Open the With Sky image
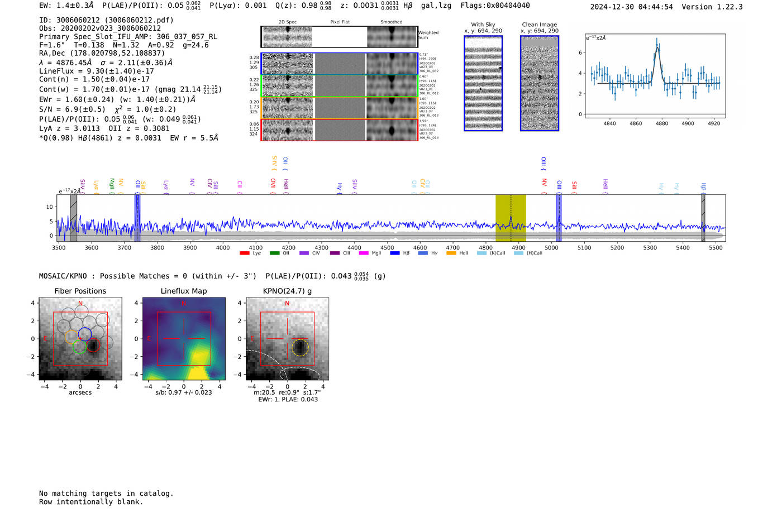The width and height of the screenshot is (782, 532). tap(483, 83)
